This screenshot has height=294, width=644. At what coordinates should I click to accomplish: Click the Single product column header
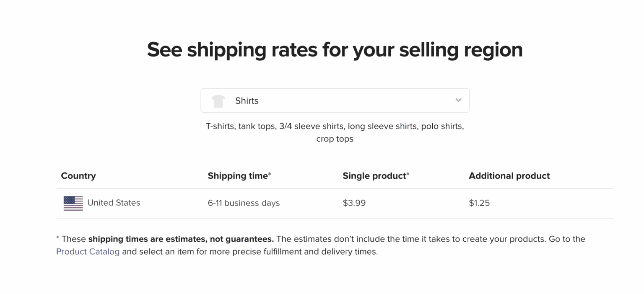pos(374,176)
